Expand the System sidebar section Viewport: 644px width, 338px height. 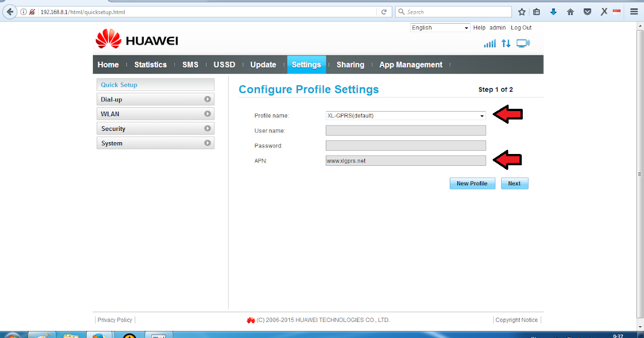click(155, 143)
